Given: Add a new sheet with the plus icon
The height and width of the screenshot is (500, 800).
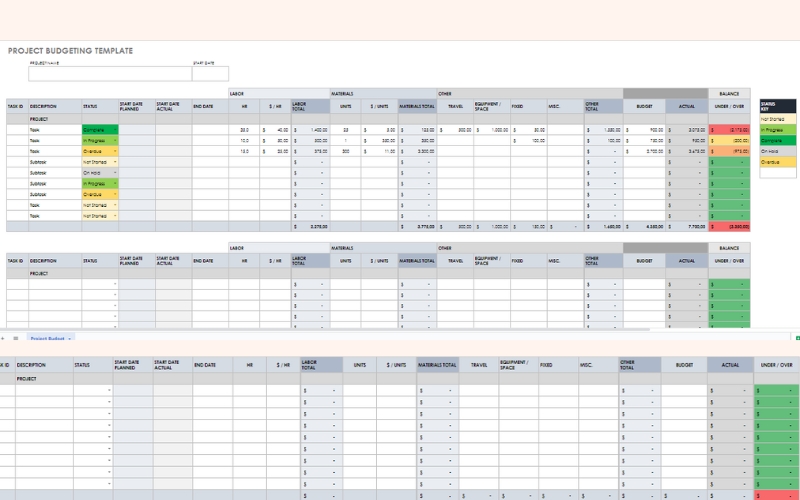Looking at the screenshot, I should [x=3, y=338].
